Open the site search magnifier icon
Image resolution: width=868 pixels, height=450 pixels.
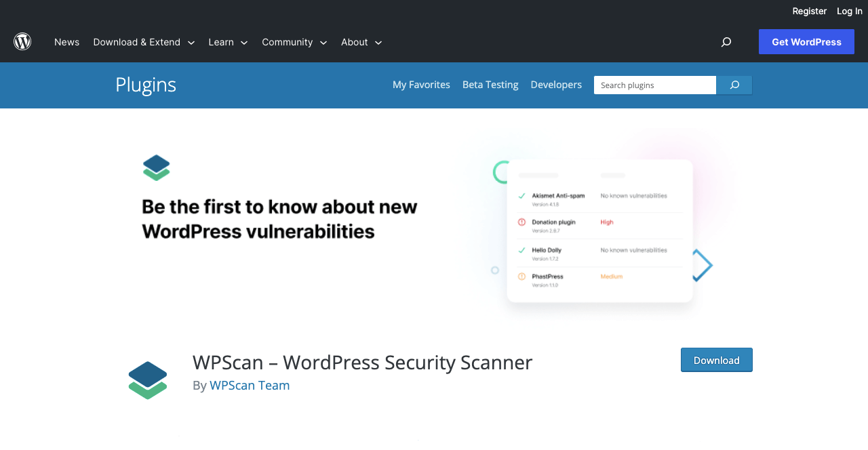[x=726, y=42]
